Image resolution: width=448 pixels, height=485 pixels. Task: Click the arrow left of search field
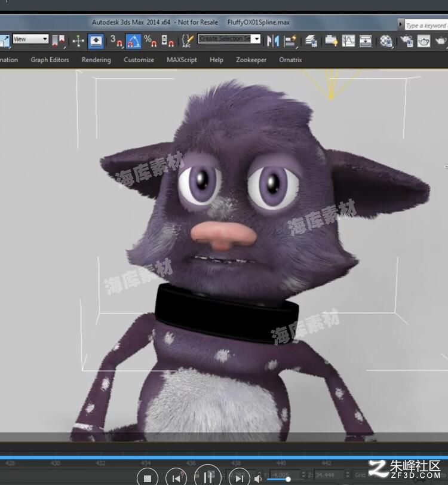tap(400, 24)
